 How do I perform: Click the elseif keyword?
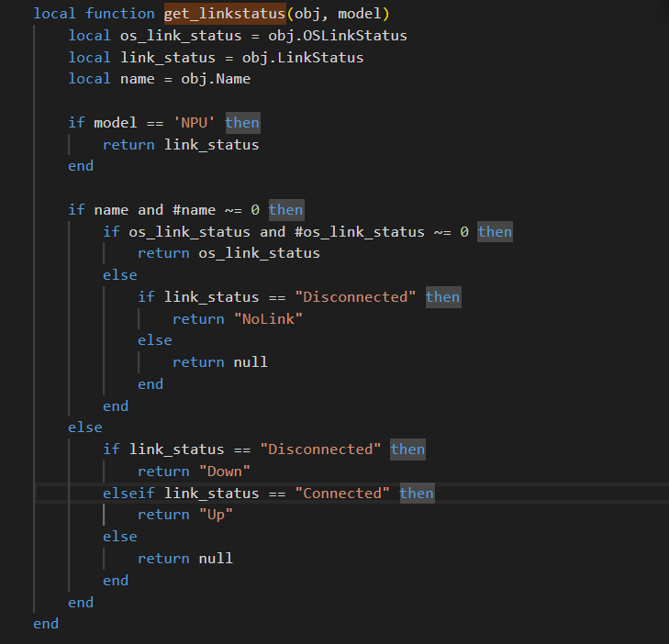coord(128,493)
